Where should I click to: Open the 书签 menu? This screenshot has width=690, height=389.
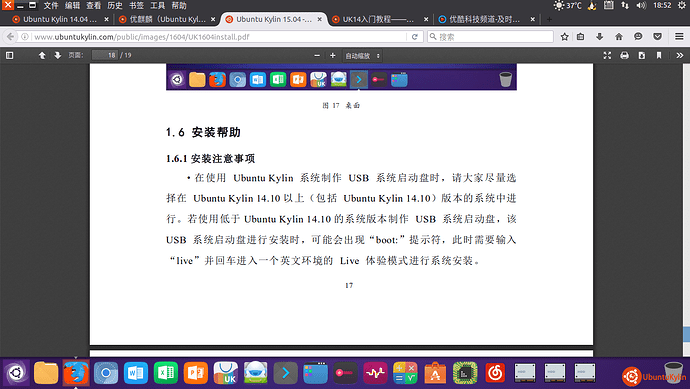point(136,6)
